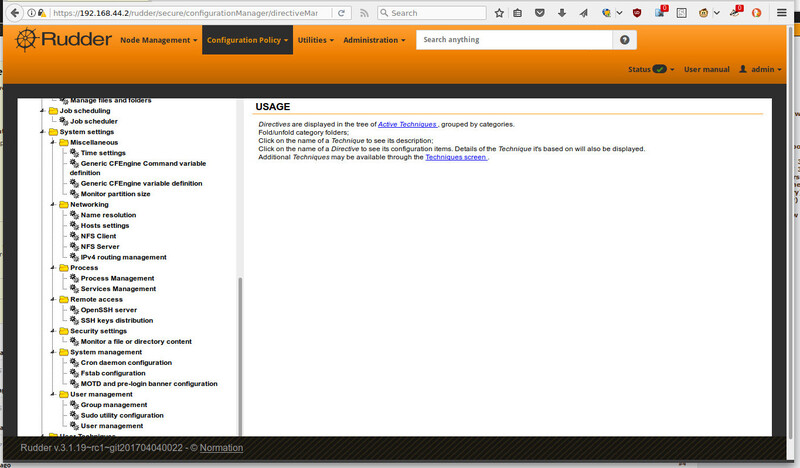Click folder icon of Job scheduling category
The height and width of the screenshot is (468, 800).
(53, 110)
